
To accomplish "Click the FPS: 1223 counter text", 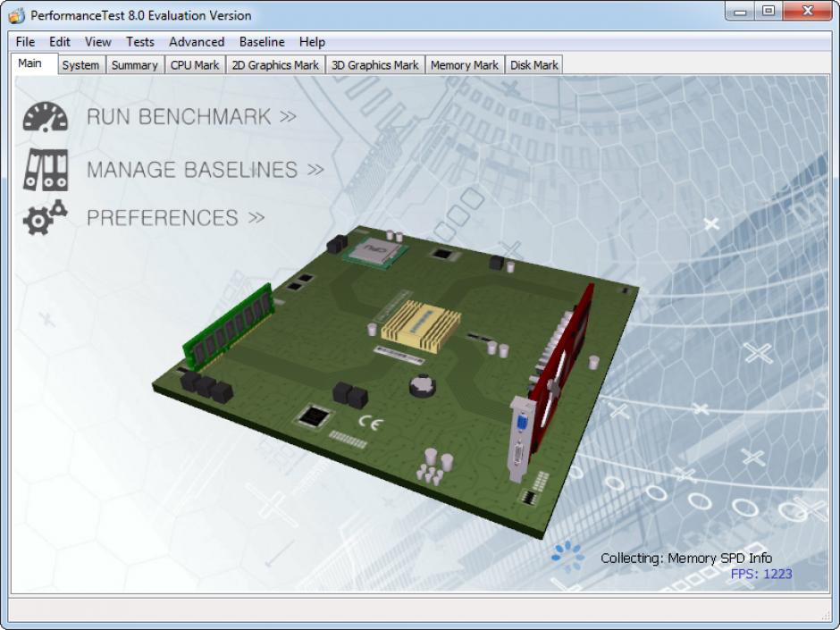I will tap(761, 574).
